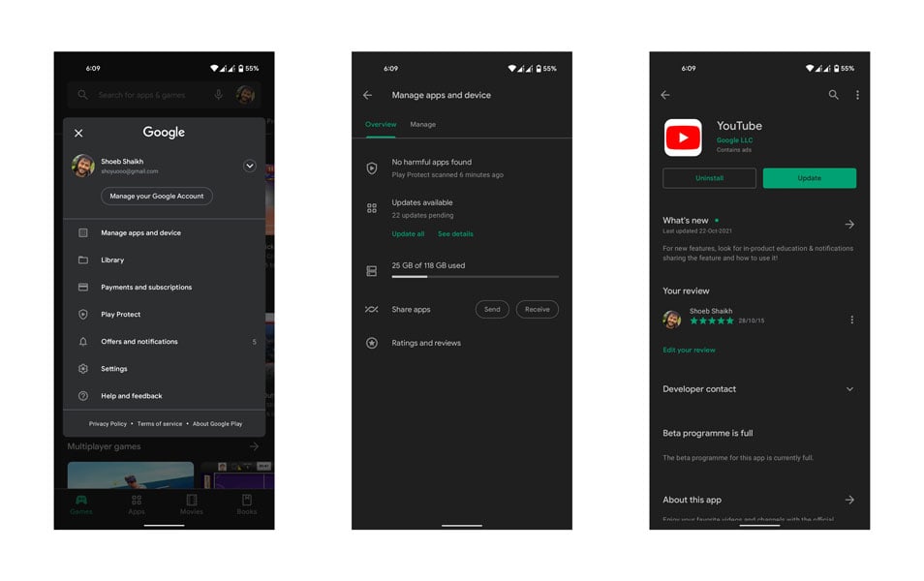
Task: Tap reviewer avatar beside Shoeb Shaikh review
Action: (x=672, y=320)
